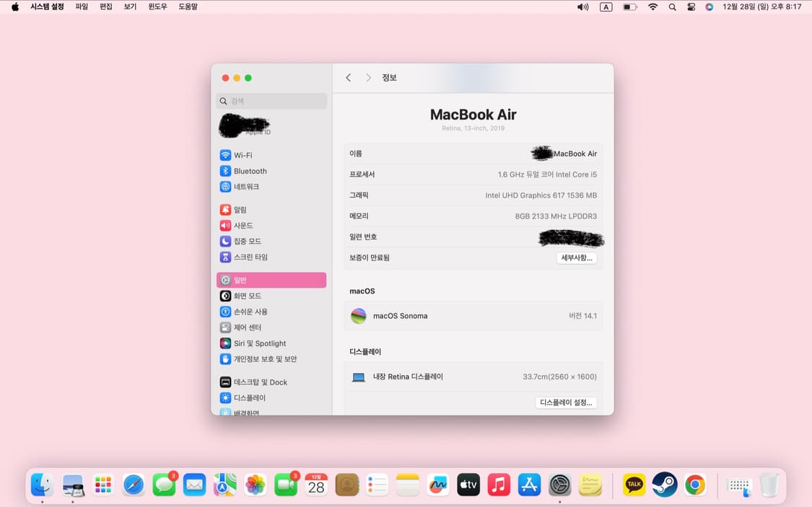Open the 도움말 menu

point(188,6)
